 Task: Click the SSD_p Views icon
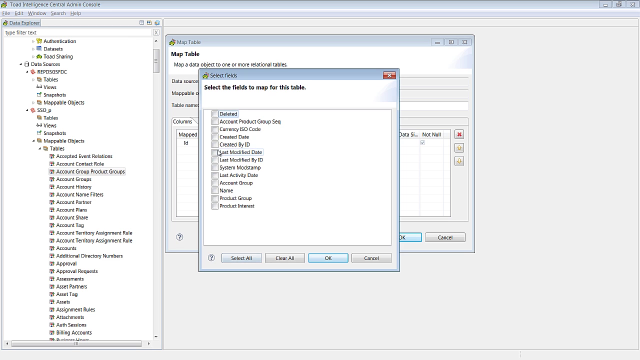point(39,125)
